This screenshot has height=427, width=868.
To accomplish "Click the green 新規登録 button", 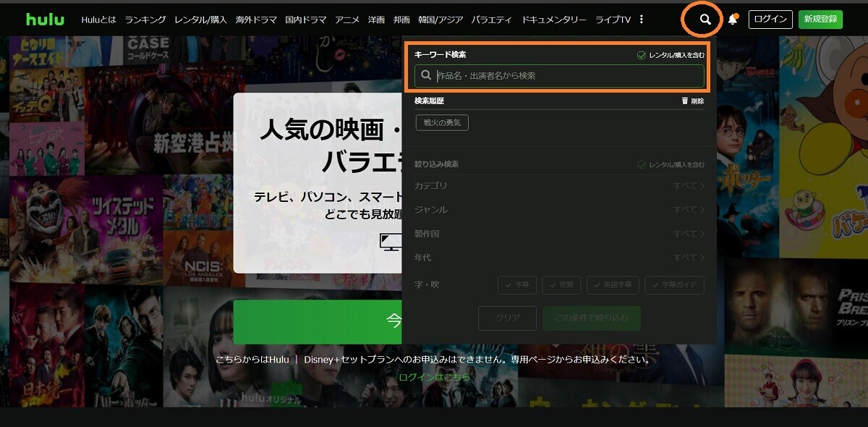I will (820, 20).
